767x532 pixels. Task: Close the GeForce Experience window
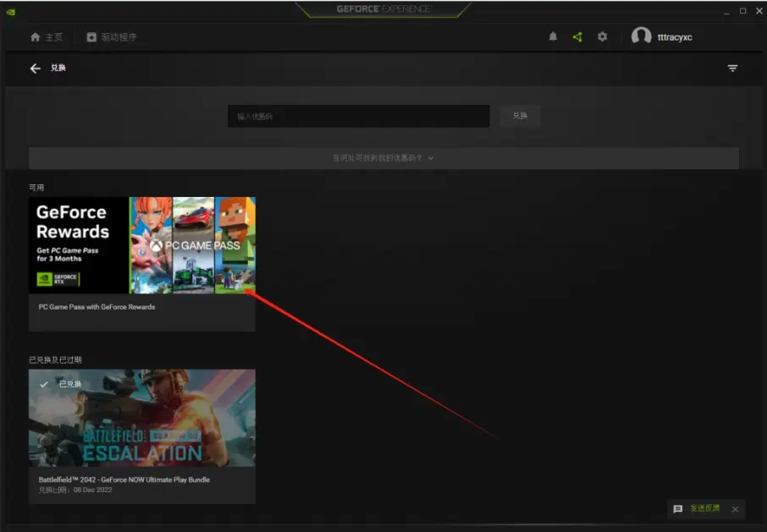click(759, 11)
